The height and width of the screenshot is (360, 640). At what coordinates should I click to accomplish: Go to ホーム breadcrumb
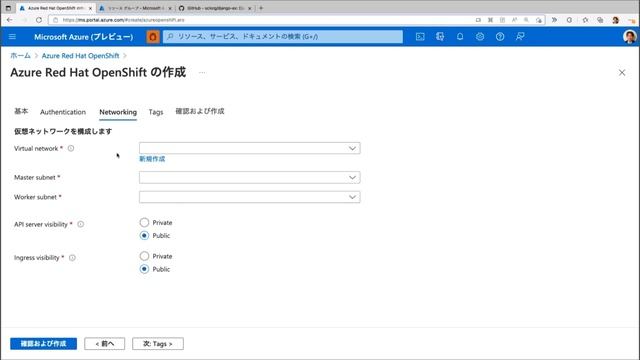tap(20, 56)
